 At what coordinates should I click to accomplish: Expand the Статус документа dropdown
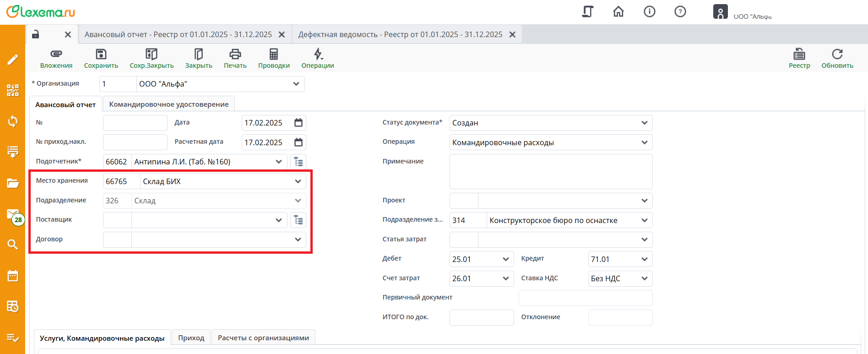[644, 123]
